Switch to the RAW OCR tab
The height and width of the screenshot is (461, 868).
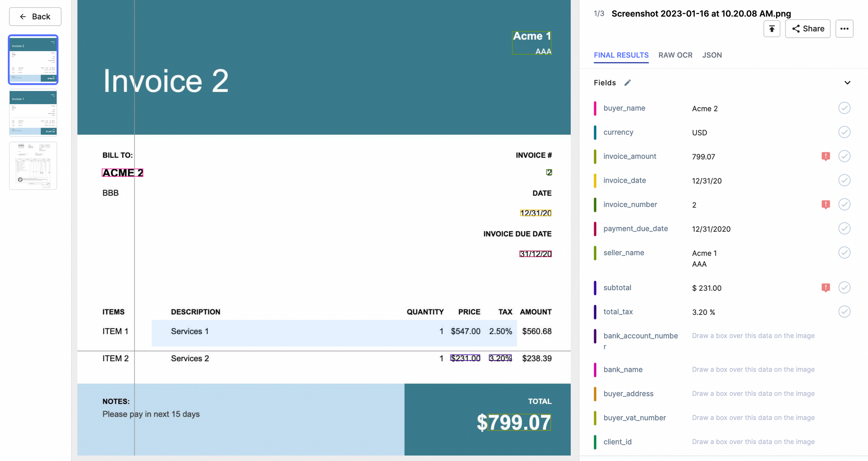pyautogui.click(x=675, y=55)
